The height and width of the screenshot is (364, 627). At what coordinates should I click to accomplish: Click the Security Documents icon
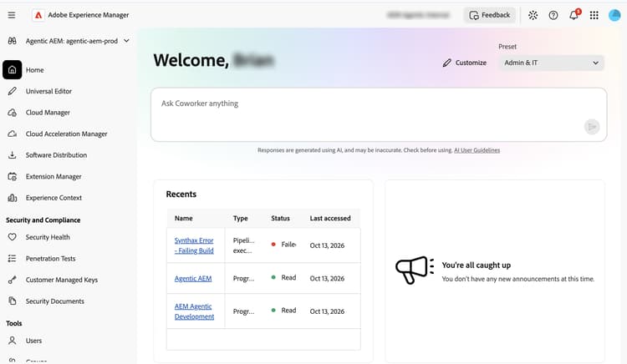pos(13,301)
